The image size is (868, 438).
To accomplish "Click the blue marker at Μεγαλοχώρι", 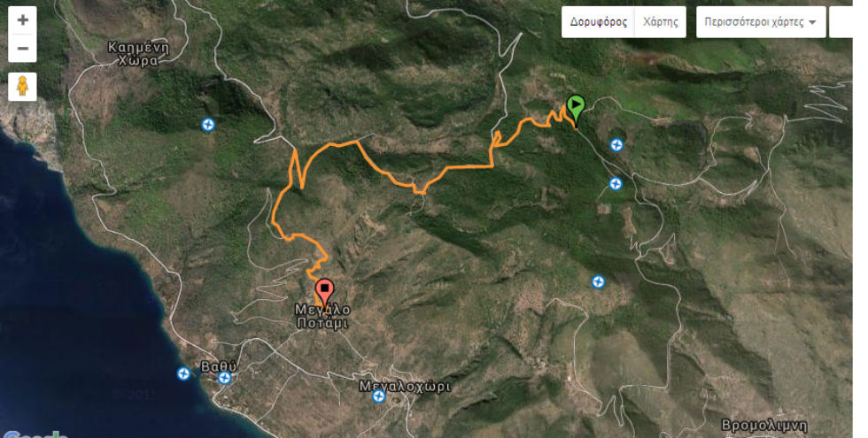I will pos(378,396).
